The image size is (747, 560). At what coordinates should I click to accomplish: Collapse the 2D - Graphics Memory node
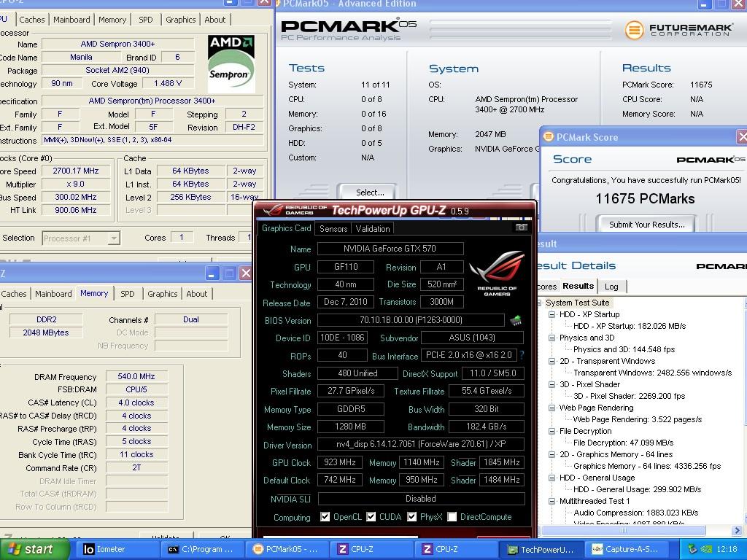(x=551, y=454)
